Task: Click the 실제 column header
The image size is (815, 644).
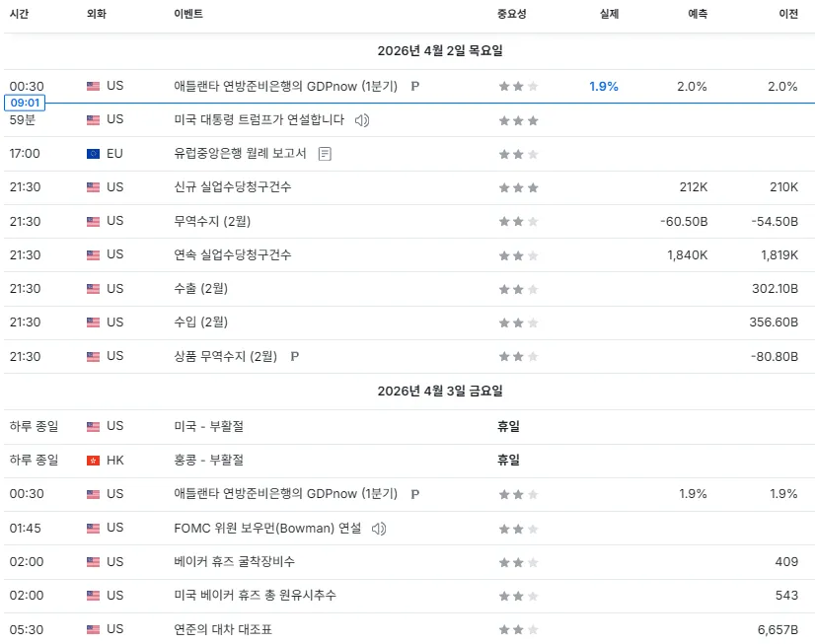Action: point(609,14)
